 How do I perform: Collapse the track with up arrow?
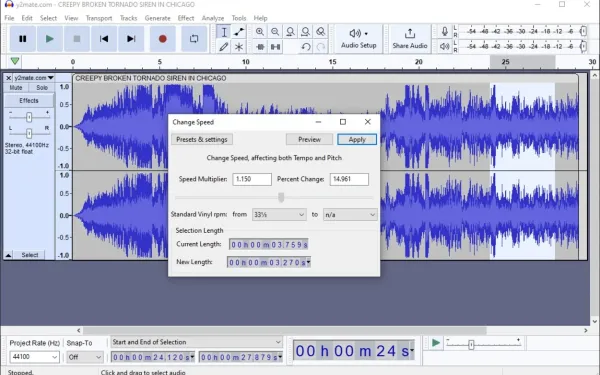pos(8,255)
